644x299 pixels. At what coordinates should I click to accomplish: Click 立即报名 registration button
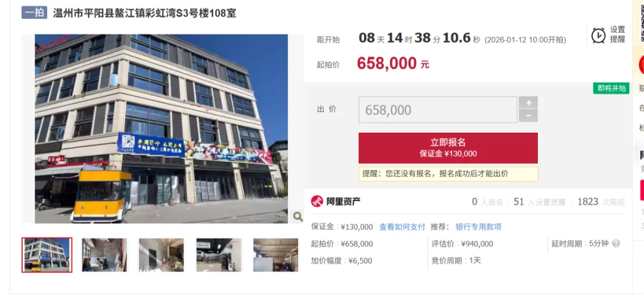click(x=448, y=148)
